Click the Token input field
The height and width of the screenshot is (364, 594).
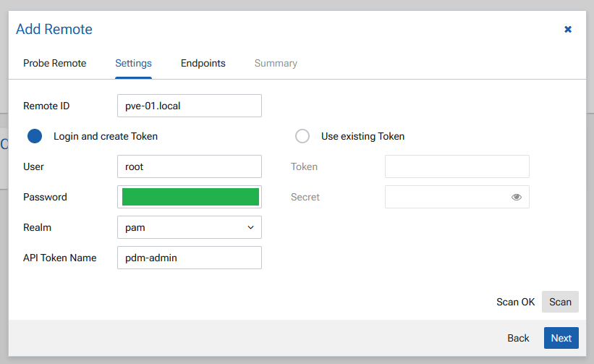(457, 166)
